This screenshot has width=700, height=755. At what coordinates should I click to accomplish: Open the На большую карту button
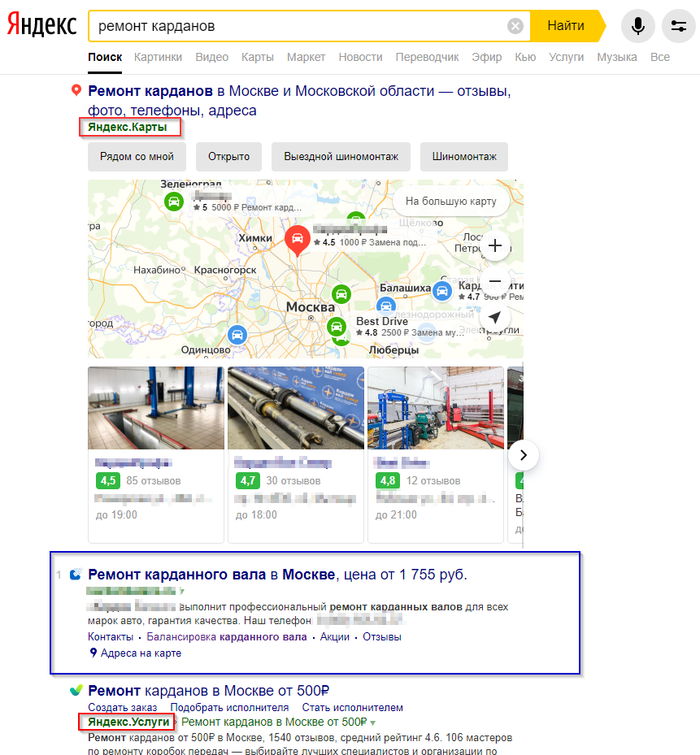[x=451, y=202]
